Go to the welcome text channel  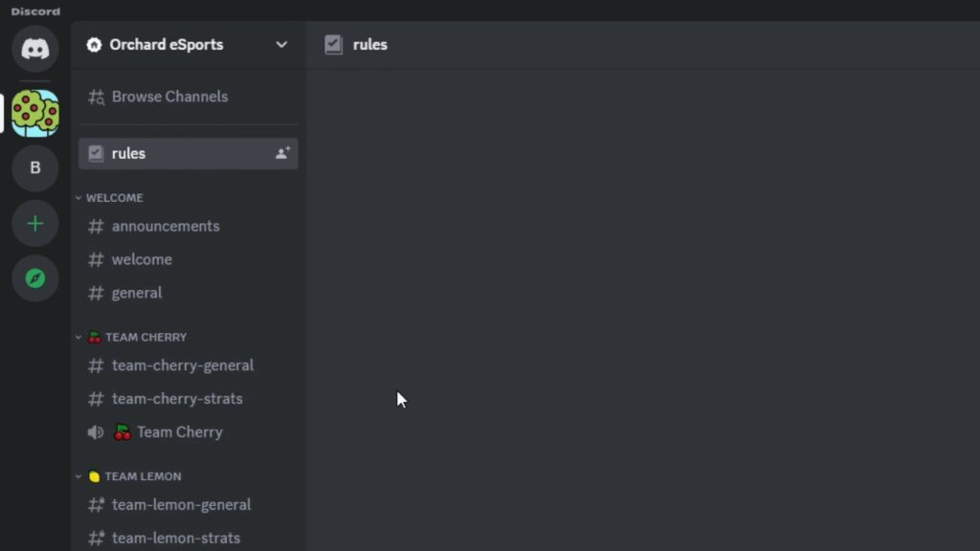142,260
